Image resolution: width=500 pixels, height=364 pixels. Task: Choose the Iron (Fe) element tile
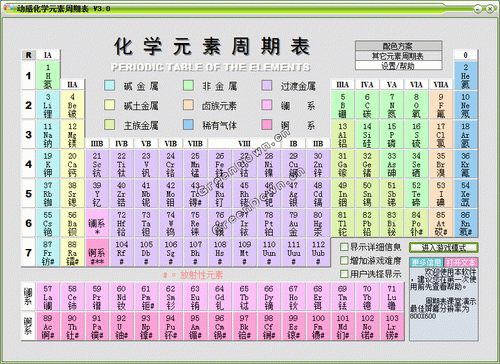[x=220, y=164]
